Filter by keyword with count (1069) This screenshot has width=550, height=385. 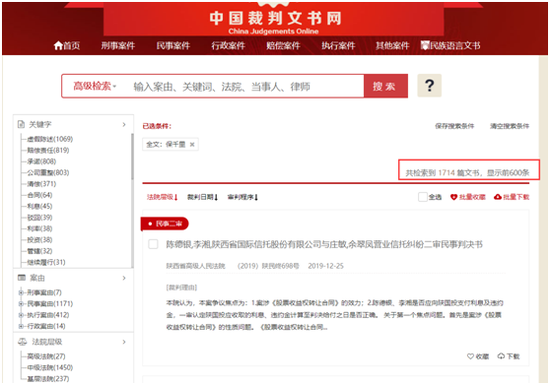tap(50, 139)
